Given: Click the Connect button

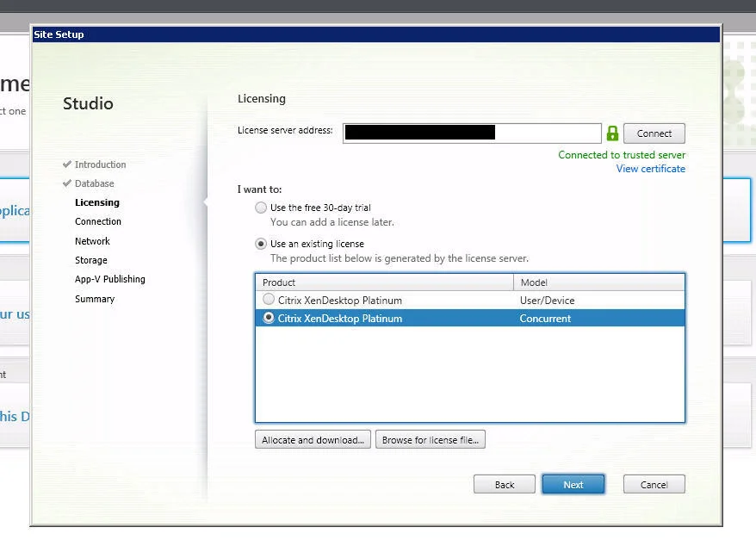Looking at the screenshot, I should (x=654, y=133).
